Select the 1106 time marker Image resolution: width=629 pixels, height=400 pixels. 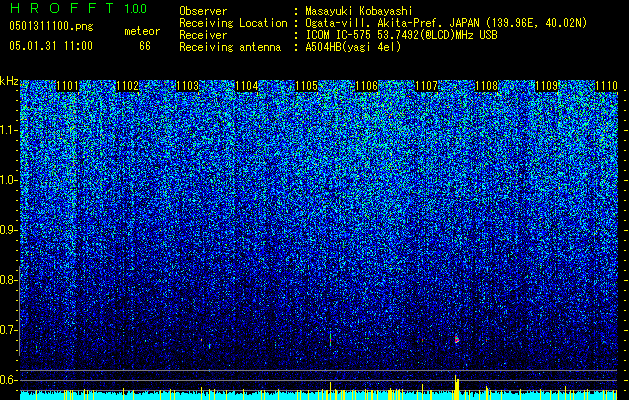coord(367,86)
